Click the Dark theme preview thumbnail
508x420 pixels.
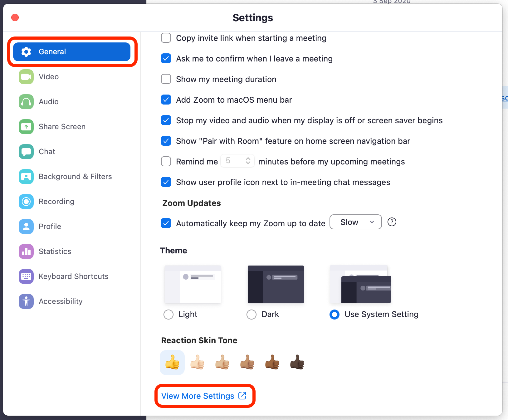pyautogui.click(x=276, y=284)
